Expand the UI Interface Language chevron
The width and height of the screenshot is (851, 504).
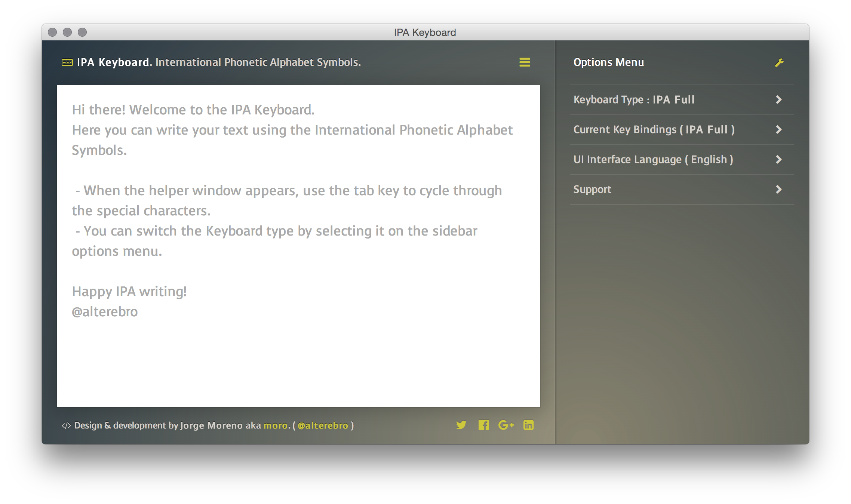778,160
